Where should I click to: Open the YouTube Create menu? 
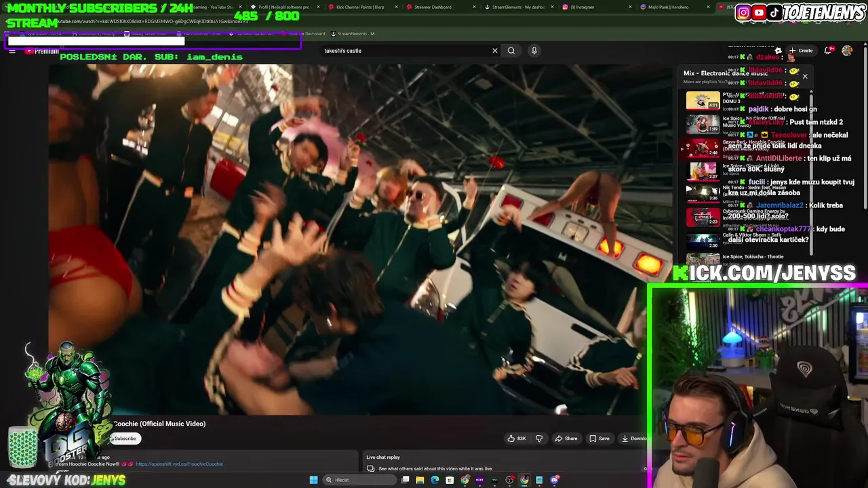(x=801, y=50)
